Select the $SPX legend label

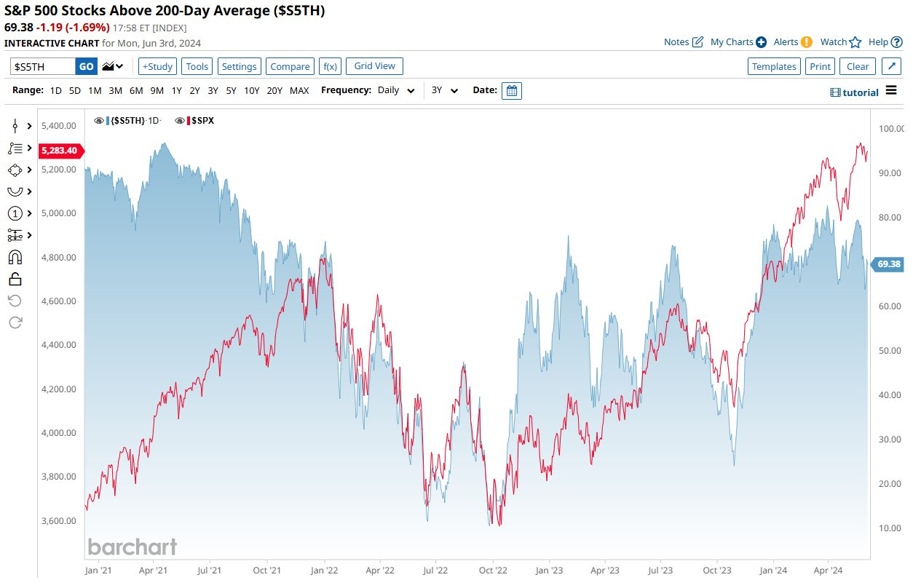pos(203,121)
